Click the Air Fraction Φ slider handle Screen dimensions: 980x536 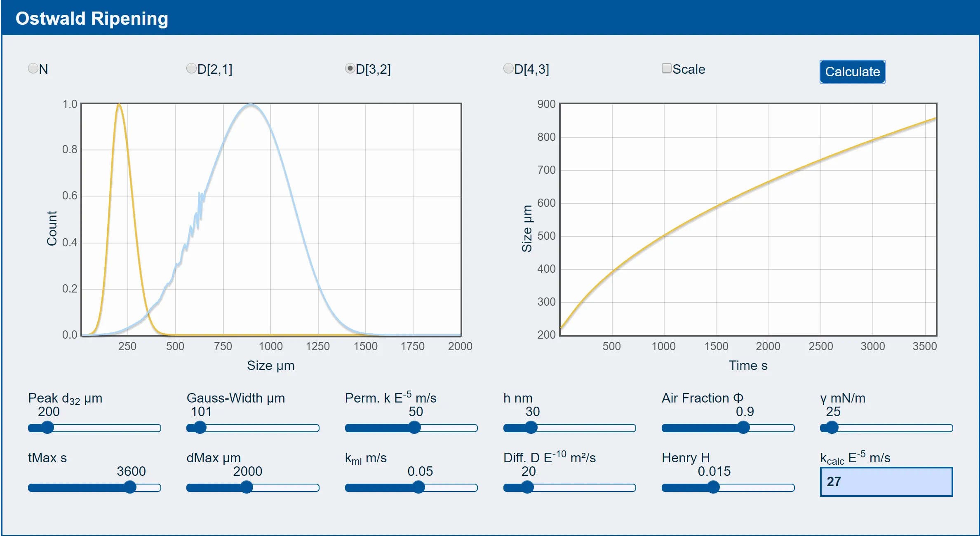[743, 428]
